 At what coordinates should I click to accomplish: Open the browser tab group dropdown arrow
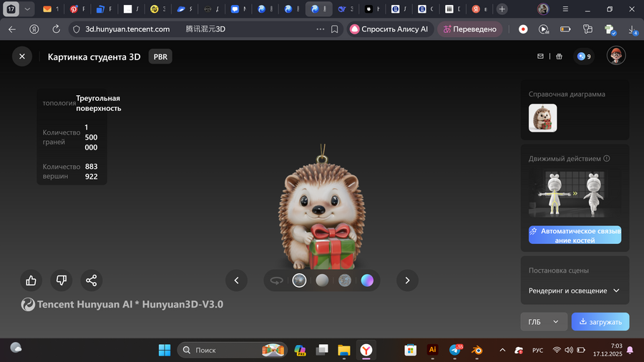pyautogui.click(x=27, y=9)
